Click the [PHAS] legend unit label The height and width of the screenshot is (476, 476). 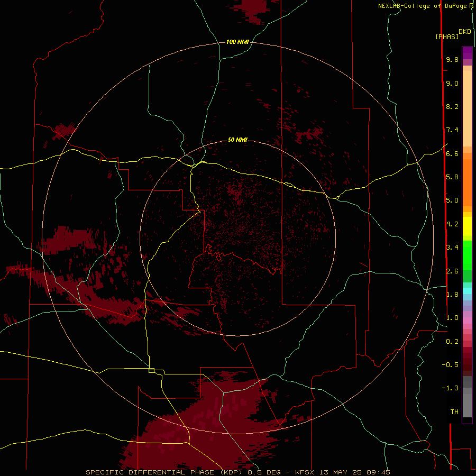[447, 36]
